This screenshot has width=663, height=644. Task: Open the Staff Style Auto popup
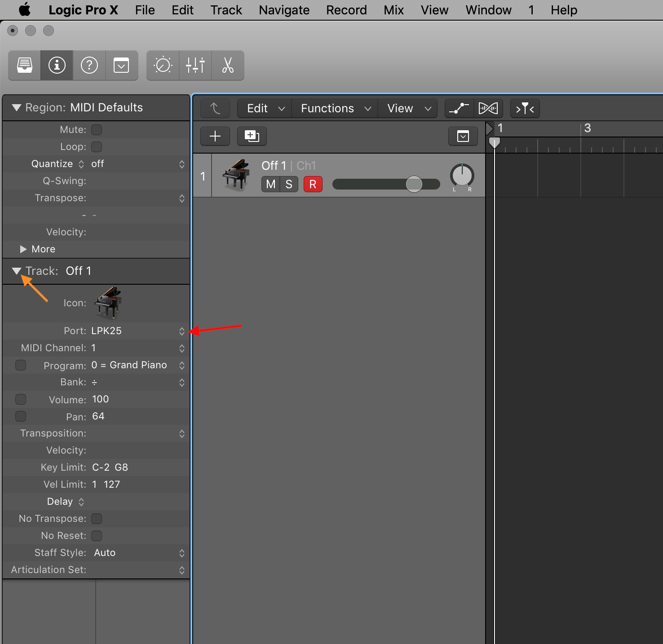coord(138,553)
